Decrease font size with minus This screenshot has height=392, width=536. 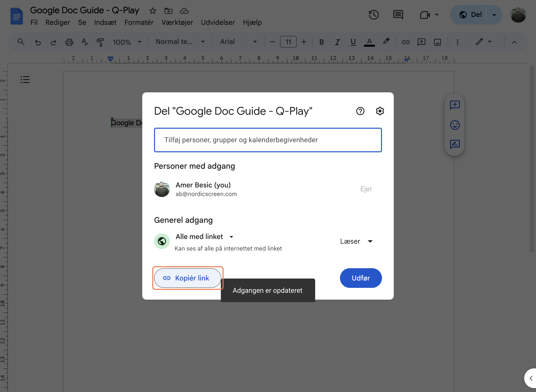[272, 42]
